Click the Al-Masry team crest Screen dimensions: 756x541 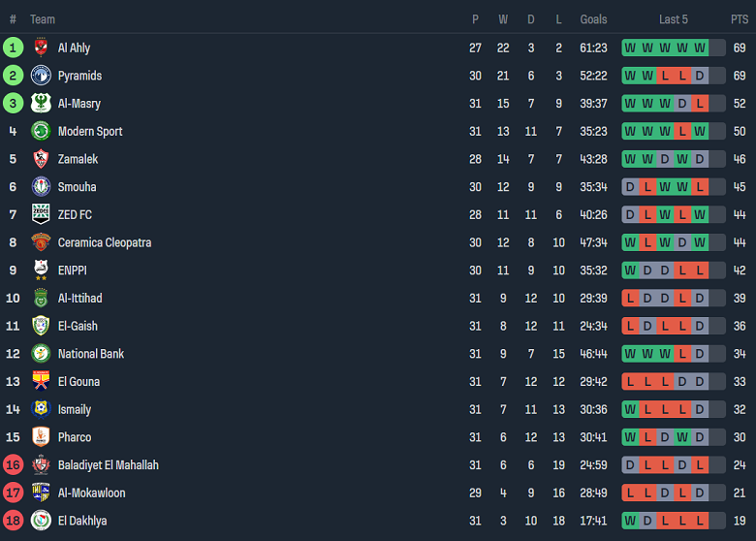[x=41, y=104]
